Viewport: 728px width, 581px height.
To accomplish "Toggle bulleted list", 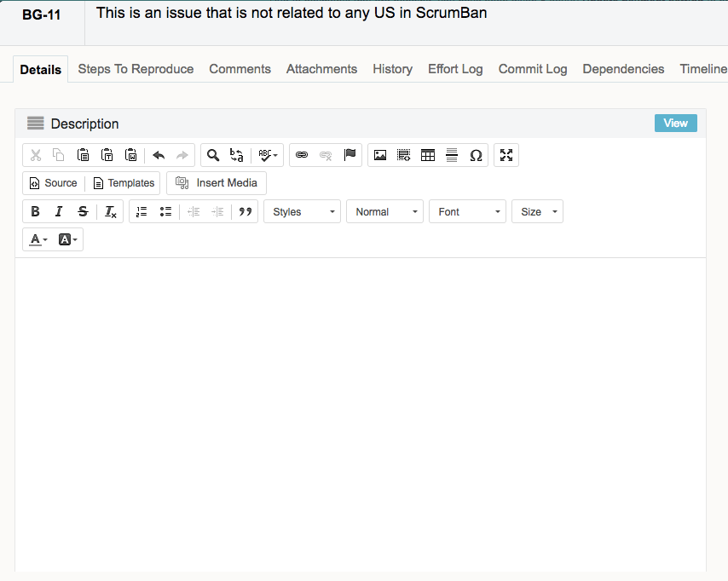I will 165,211.
